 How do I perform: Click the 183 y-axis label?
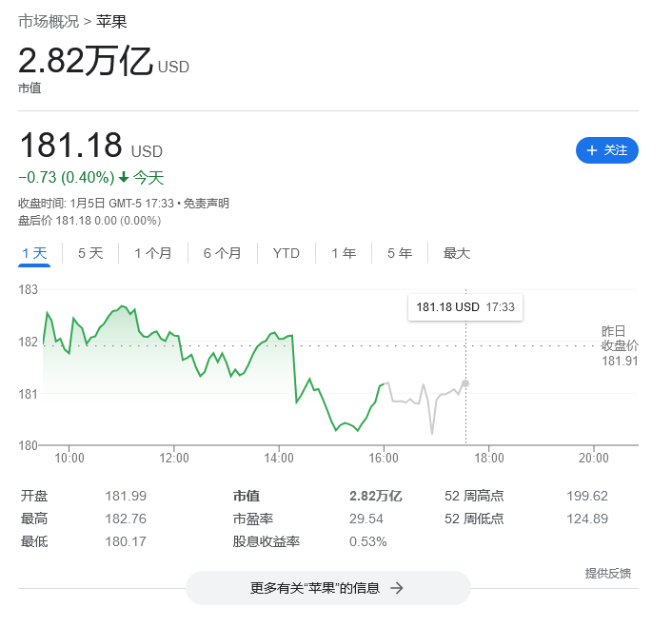point(28,289)
